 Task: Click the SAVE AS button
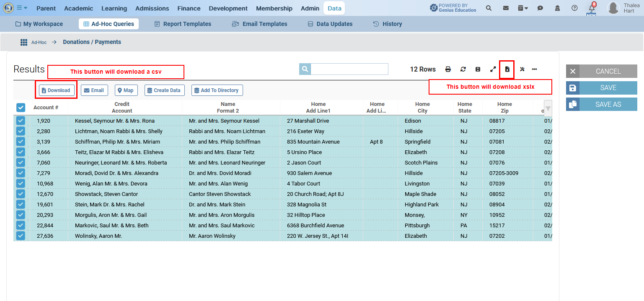(x=602, y=104)
